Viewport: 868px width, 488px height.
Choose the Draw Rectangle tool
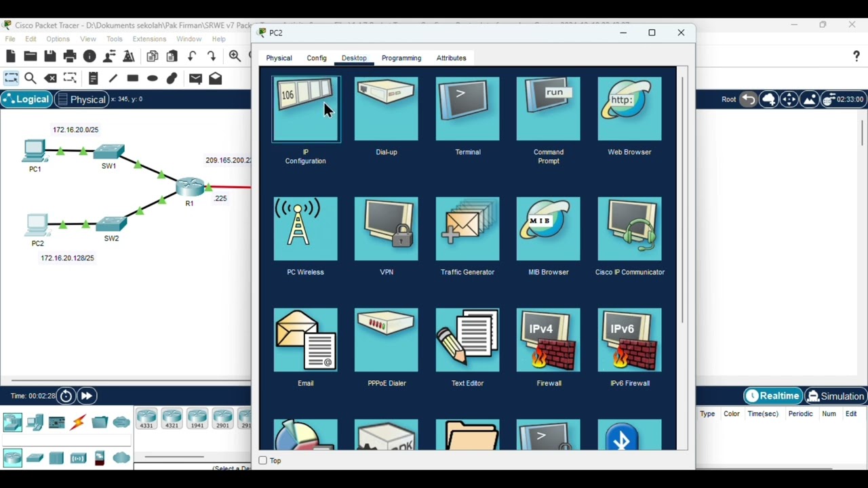[x=133, y=79]
